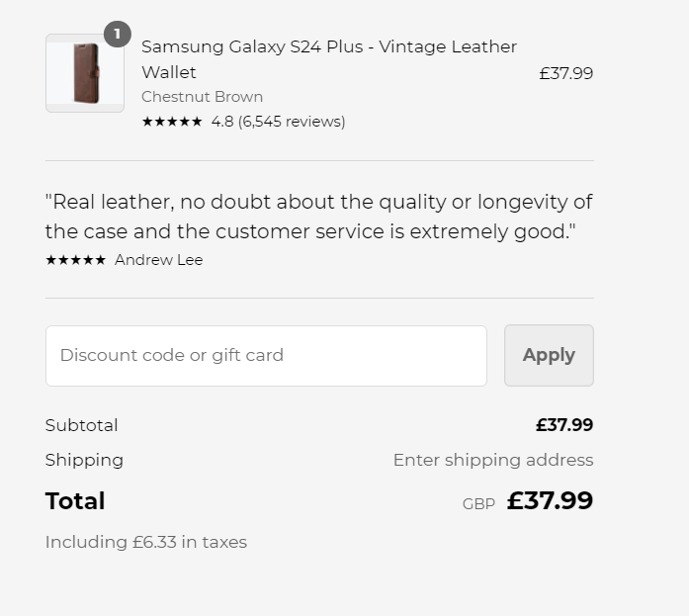Open the Samsung Galaxy S24 Plus product title
Screen dimensions: 689x616
pos(329,59)
